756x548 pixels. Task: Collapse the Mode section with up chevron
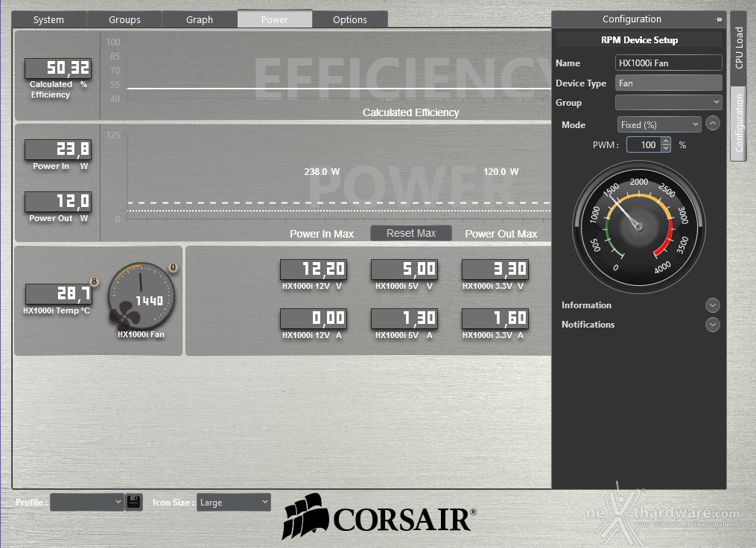tap(713, 124)
